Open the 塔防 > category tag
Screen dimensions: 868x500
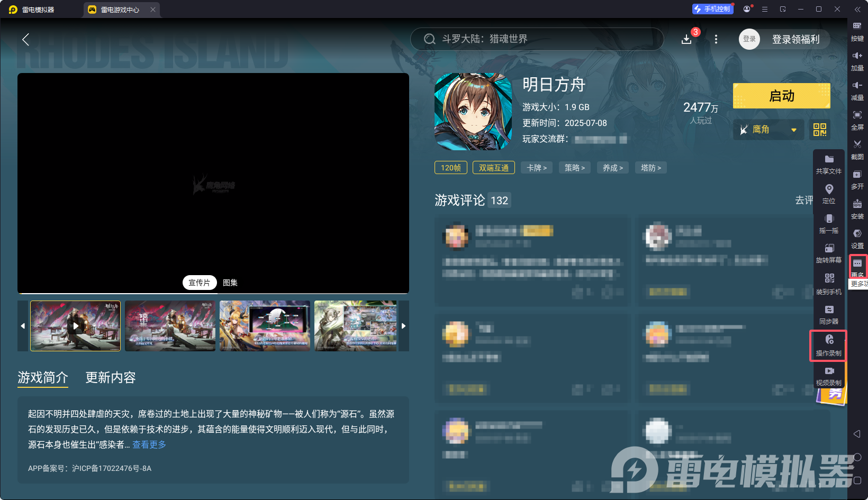tap(651, 168)
